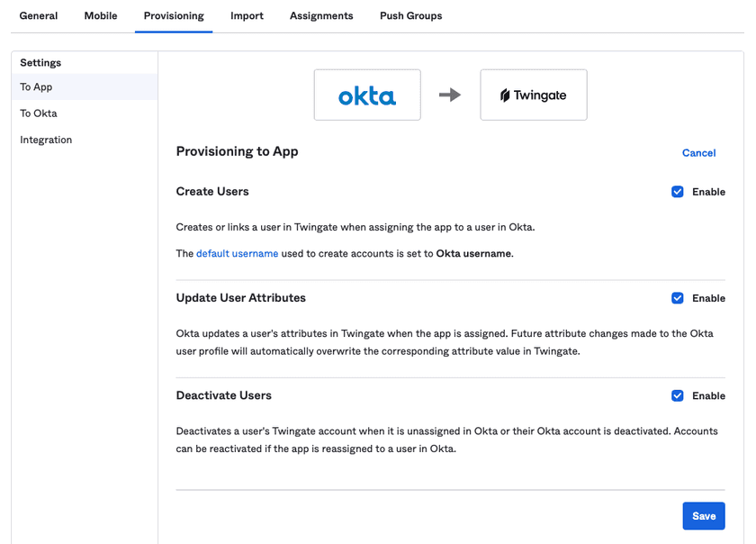Open the Assignments tab
This screenshot has height=544, width=756.
321,16
